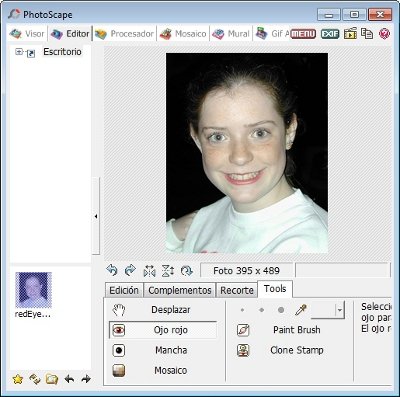
Task: Click the undo rotate-left arrow icon
Action: click(x=112, y=270)
